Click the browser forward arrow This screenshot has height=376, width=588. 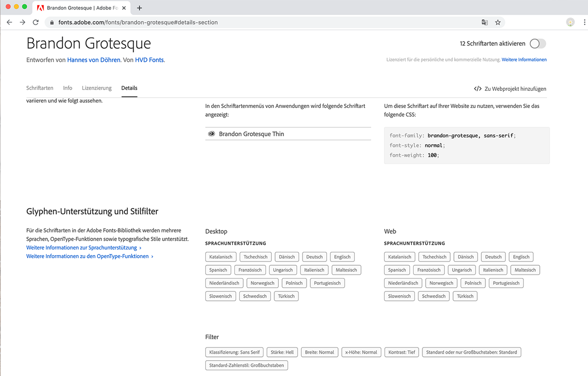(x=22, y=22)
